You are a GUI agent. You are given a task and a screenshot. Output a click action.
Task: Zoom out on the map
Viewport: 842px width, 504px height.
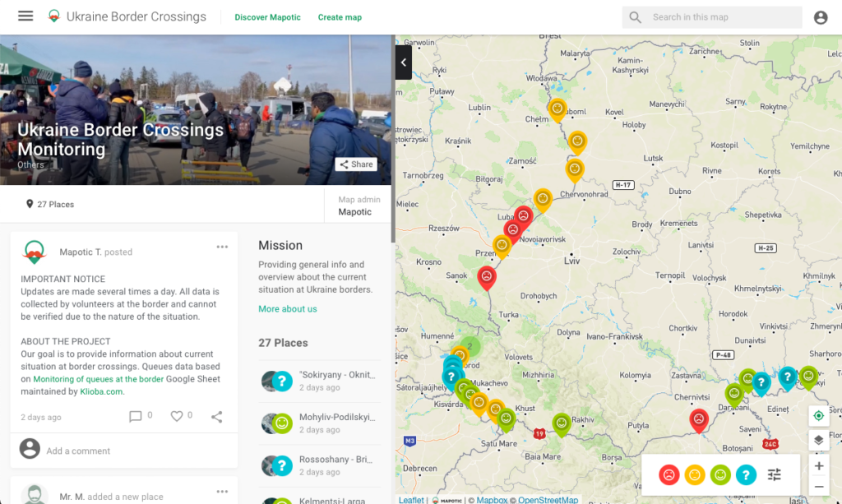point(818,487)
